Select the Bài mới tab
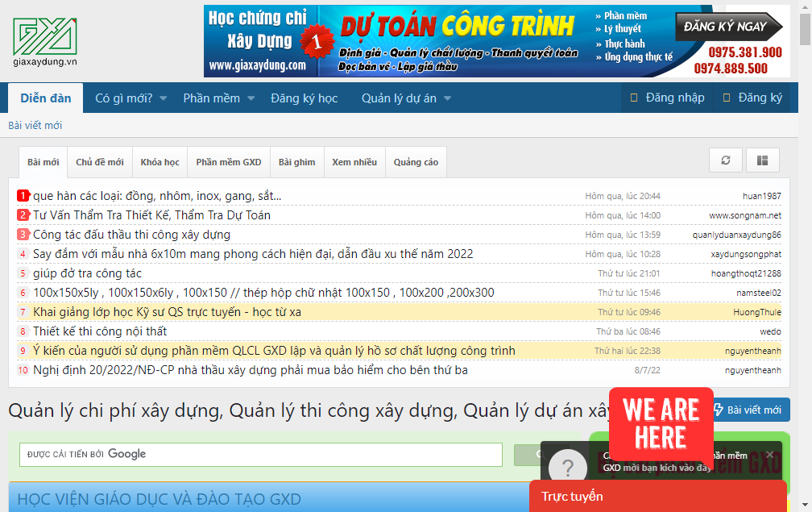This screenshot has height=512, width=812. [x=43, y=162]
